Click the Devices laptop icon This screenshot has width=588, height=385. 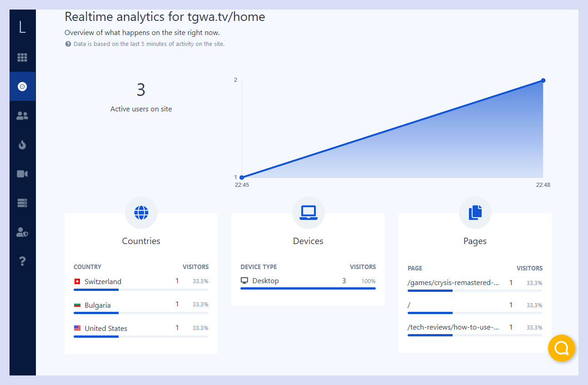pyautogui.click(x=308, y=212)
